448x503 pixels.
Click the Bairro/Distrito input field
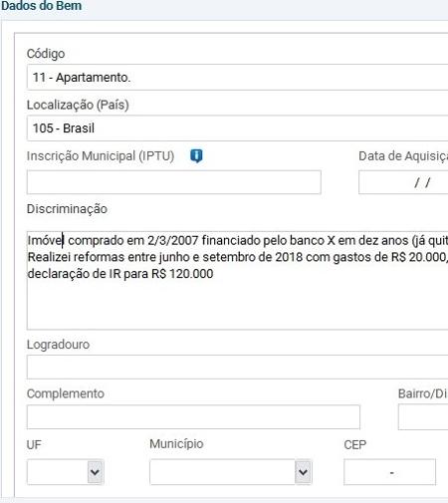(x=423, y=416)
